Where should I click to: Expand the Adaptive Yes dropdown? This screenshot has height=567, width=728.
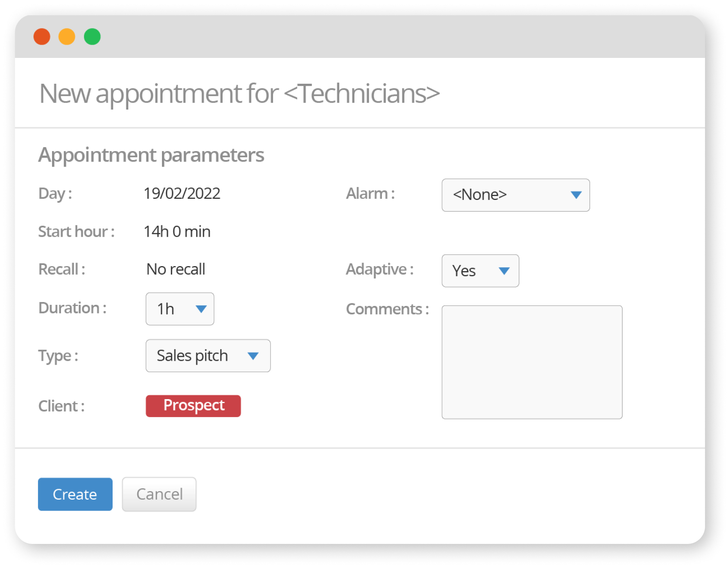pyautogui.click(x=480, y=271)
